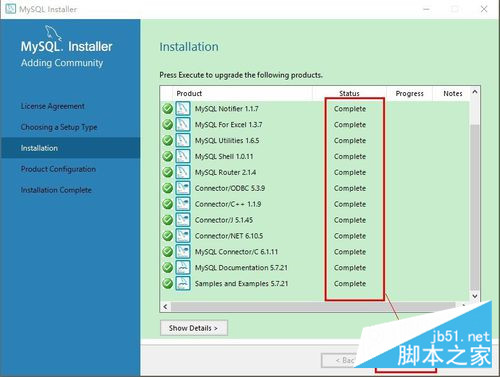The height and width of the screenshot is (377, 500).
Task: Click the Connector/ODBC 5.3.9 product icon
Action: tap(183, 188)
